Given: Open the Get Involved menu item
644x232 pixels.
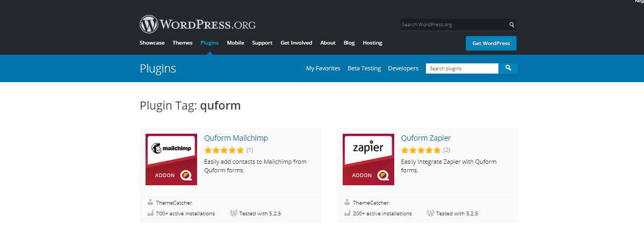Looking at the screenshot, I should (x=296, y=43).
